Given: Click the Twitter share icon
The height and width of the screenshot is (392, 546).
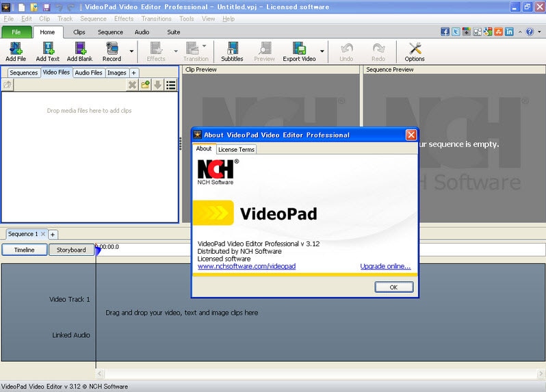Looking at the screenshot, I should pyautogui.click(x=456, y=31).
